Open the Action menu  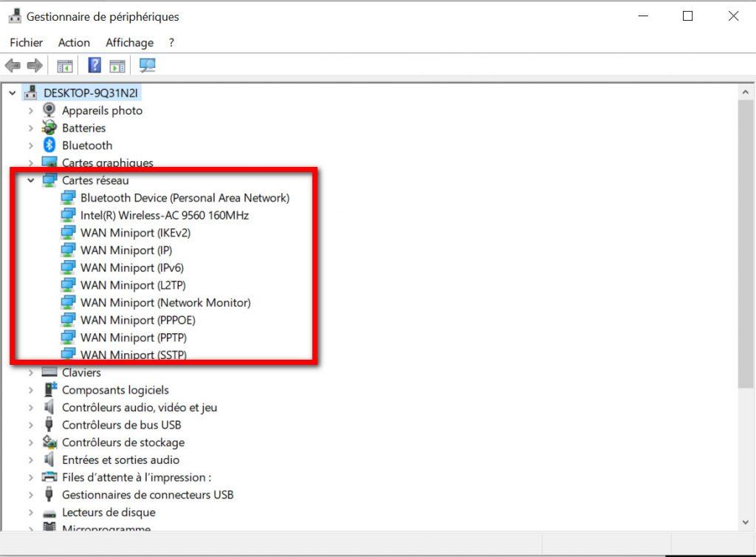(x=74, y=43)
